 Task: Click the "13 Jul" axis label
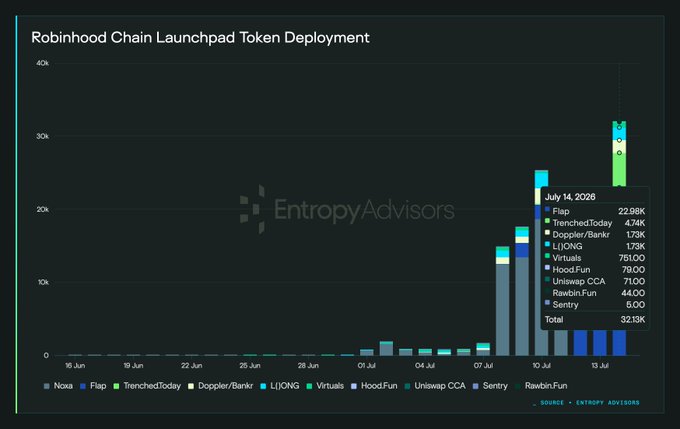(x=600, y=366)
